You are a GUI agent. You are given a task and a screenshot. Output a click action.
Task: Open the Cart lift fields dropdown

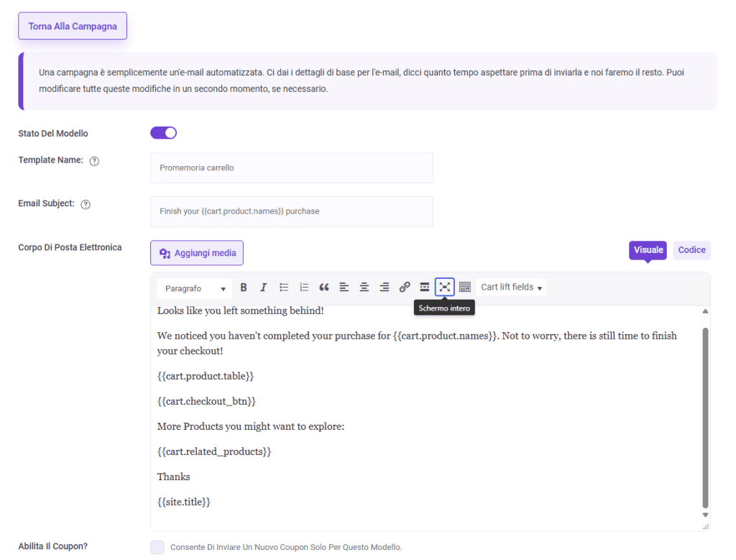(x=511, y=288)
